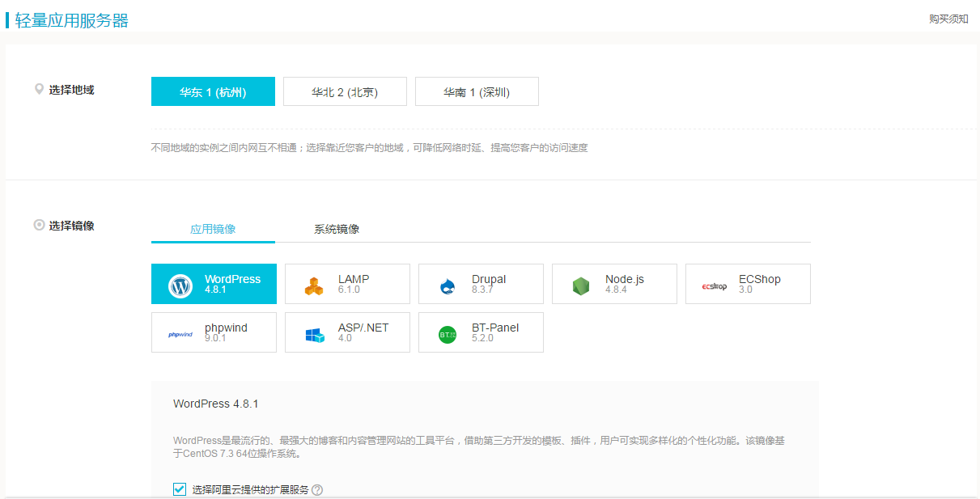Image resolution: width=980 pixels, height=499 pixels.
Task: Click the 选择阿里云提供的扩展服务 label text
Action: pos(250,490)
